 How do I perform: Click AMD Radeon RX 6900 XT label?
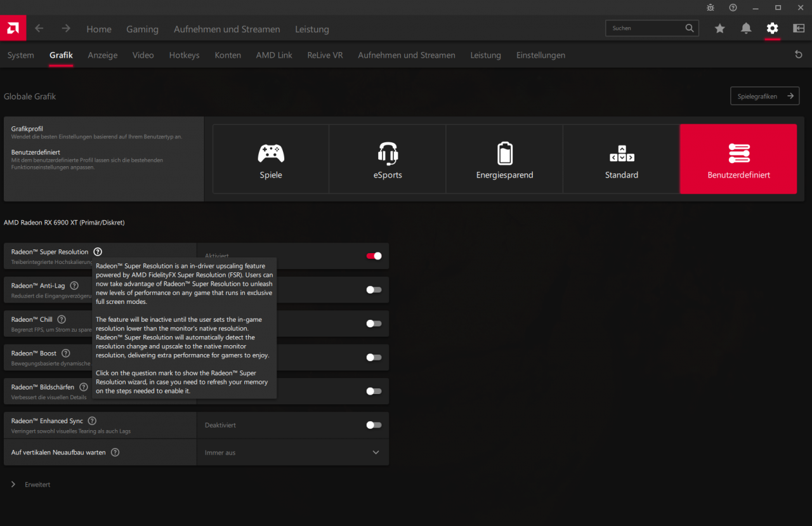coord(64,223)
